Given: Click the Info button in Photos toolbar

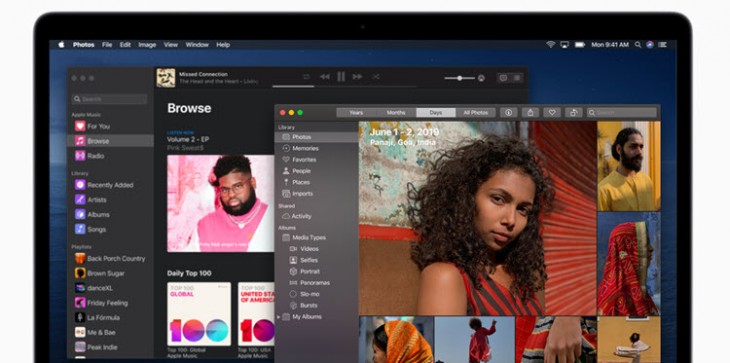Looking at the screenshot, I should click(508, 113).
